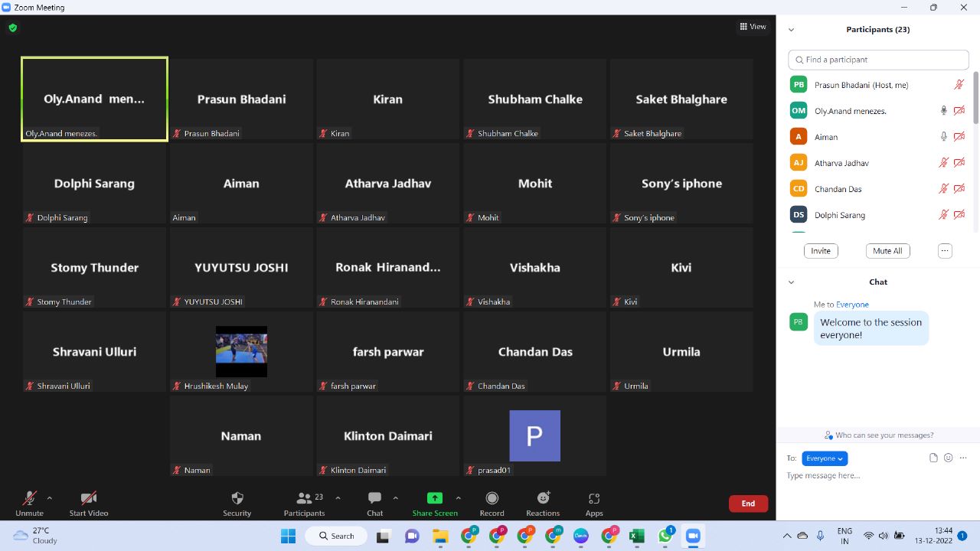The height and width of the screenshot is (551, 980).
Task: Select Hrushikesh Mulay's video thumbnail
Action: pyautogui.click(x=241, y=351)
